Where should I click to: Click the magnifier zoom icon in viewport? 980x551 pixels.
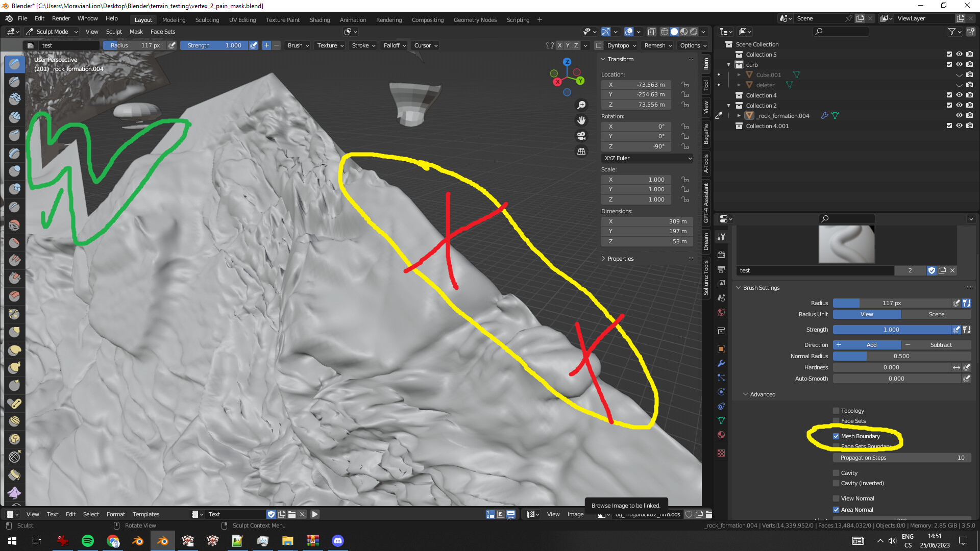pos(581,105)
